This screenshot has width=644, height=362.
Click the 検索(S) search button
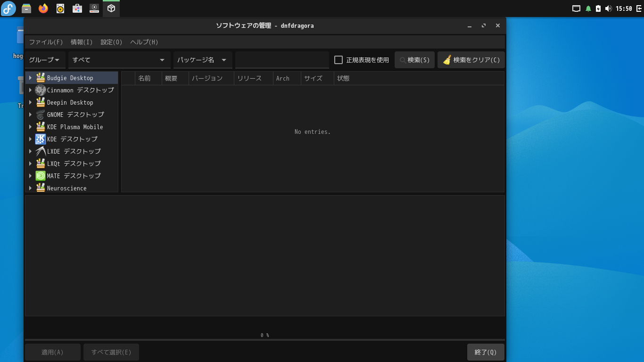point(414,60)
